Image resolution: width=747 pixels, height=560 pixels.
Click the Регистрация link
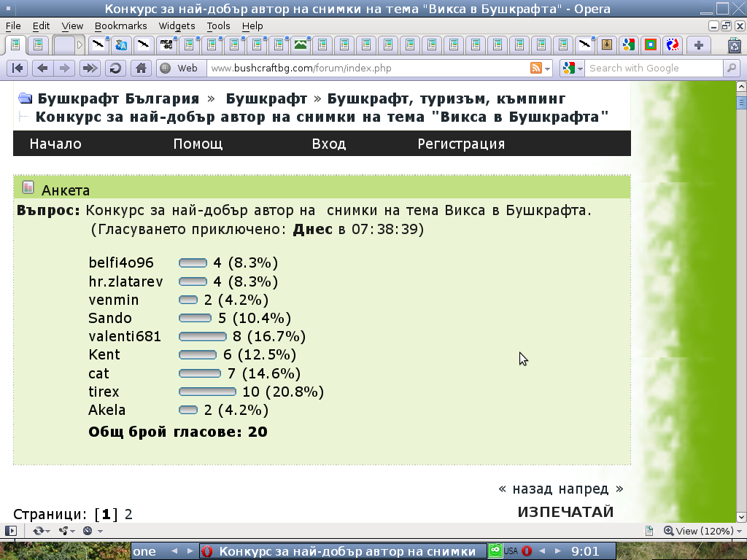tap(461, 144)
